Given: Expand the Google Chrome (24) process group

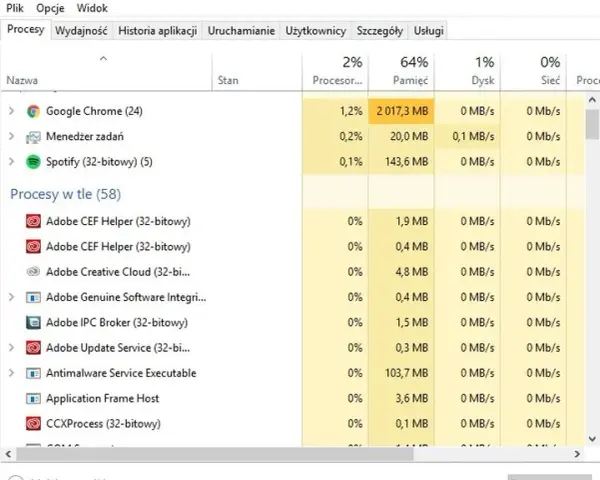Looking at the screenshot, I should point(11,111).
